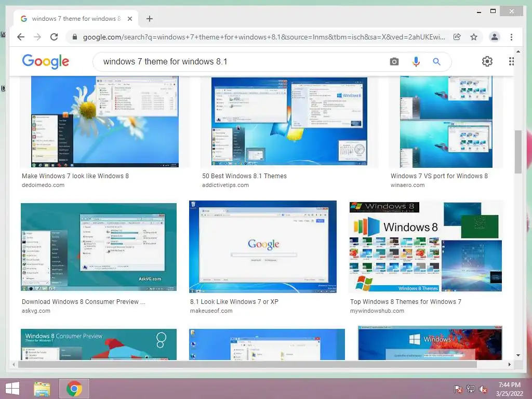Open a new tab with the plus button
532x399 pixels.
point(149,19)
